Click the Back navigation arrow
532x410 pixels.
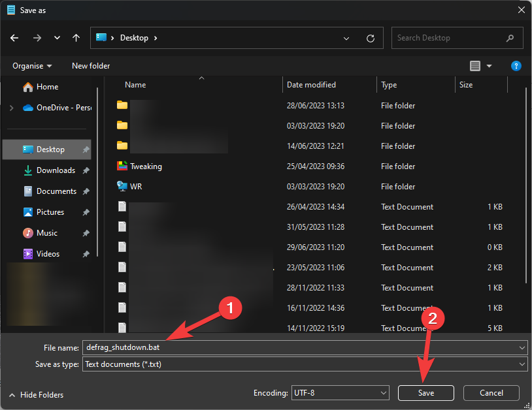pos(14,38)
